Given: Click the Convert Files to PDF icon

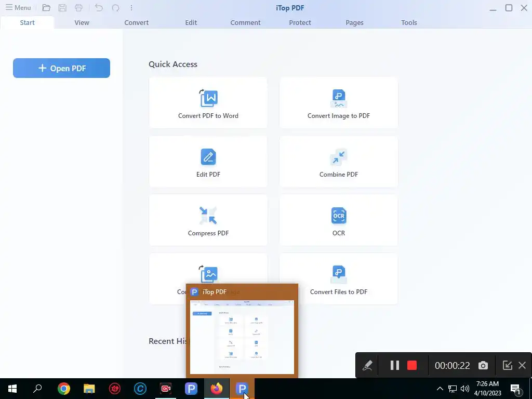Looking at the screenshot, I should tap(339, 274).
